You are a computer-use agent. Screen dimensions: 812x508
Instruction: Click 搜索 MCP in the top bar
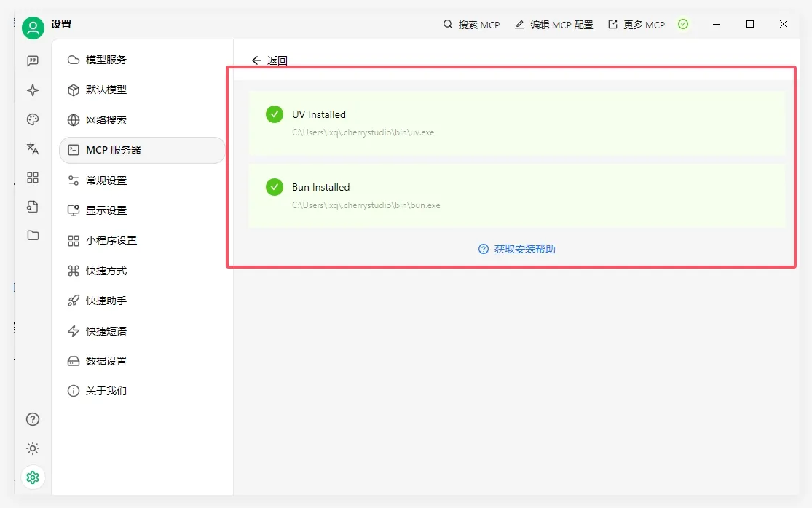pos(472,25)
